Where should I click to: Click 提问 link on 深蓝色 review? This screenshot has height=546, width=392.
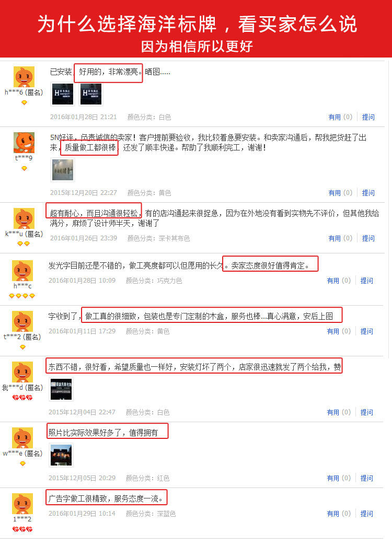pyautogui.click(x=366, y=513)
